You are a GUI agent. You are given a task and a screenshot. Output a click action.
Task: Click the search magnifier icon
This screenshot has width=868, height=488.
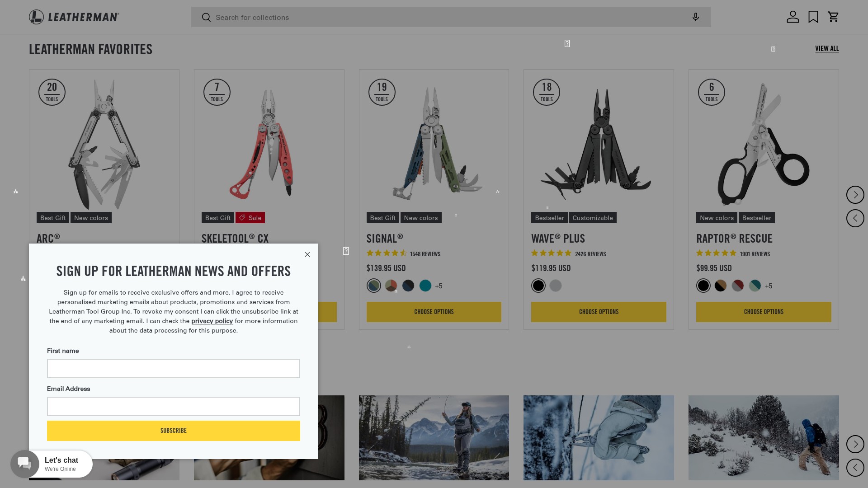tap(206, 17)
